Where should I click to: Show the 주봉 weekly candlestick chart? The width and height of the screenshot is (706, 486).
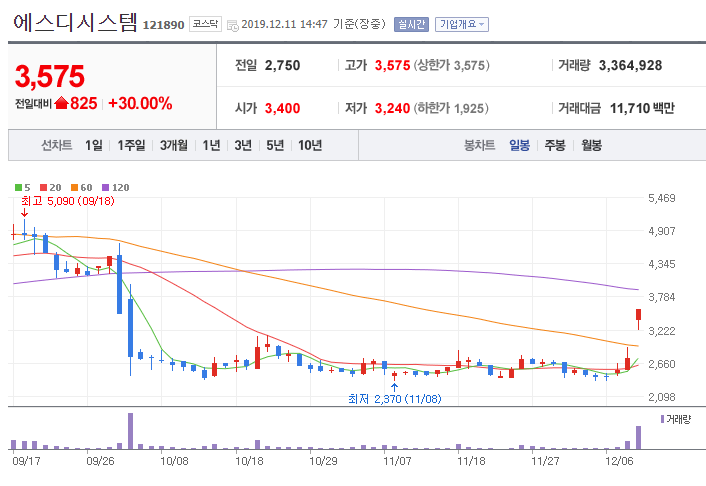pyautogui.click(x=555, y=145)
